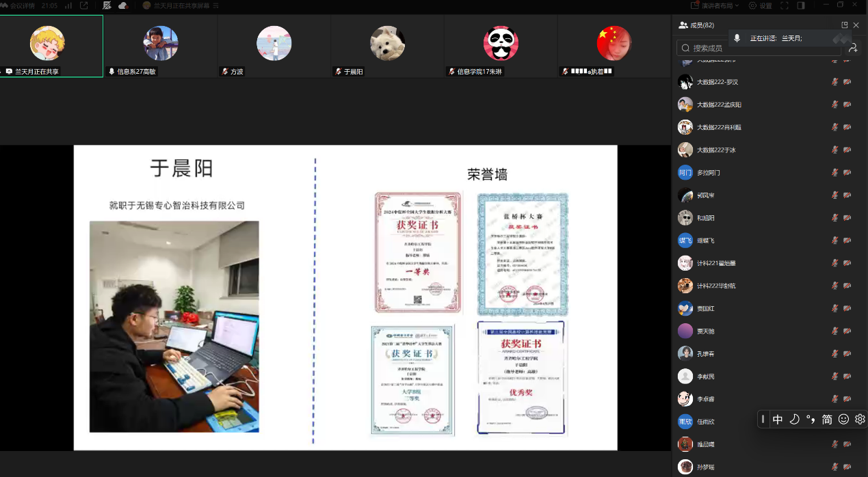Toggle the side panel layout icon
This screenshot has height=477, width=868.
801,5
